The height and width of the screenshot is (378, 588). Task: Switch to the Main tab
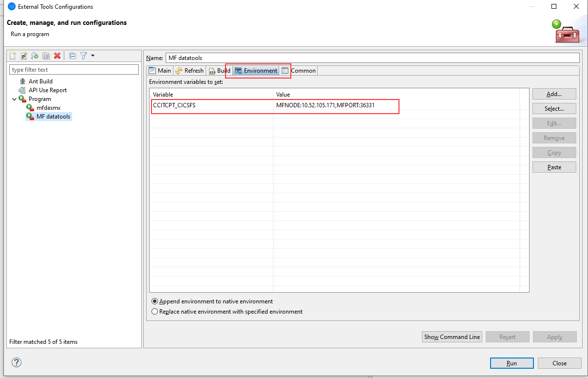160,70
